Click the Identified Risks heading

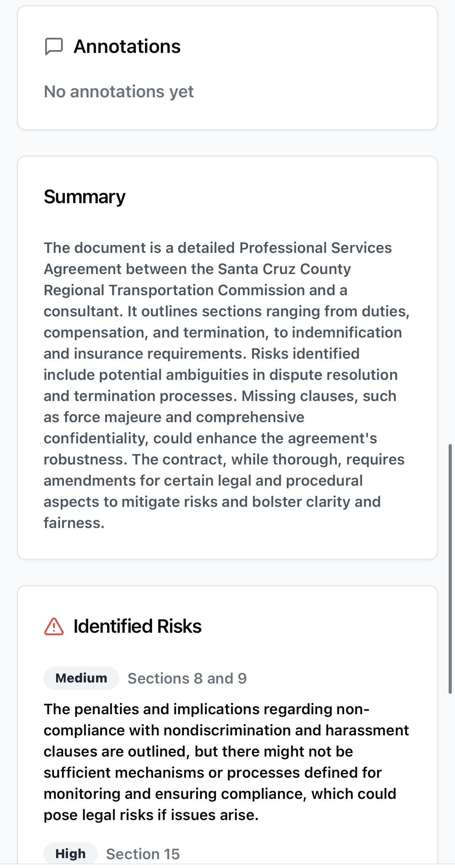click(x=137, y=626)
